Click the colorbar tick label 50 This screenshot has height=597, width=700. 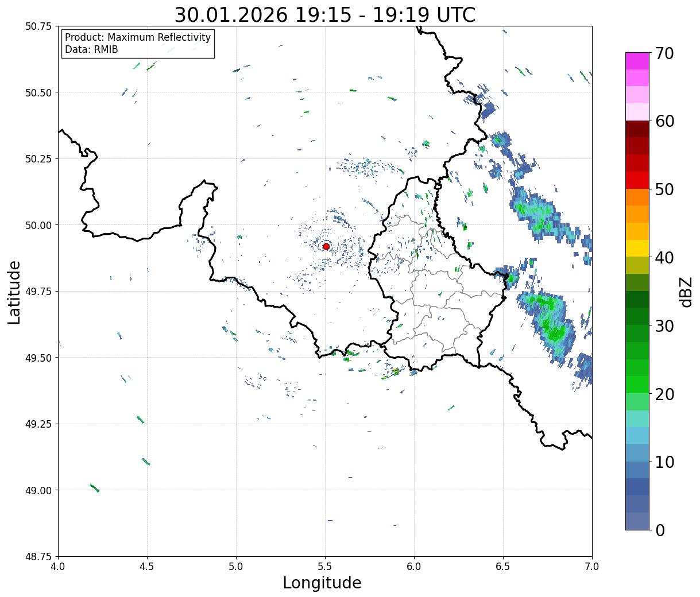tap(664, 189)
